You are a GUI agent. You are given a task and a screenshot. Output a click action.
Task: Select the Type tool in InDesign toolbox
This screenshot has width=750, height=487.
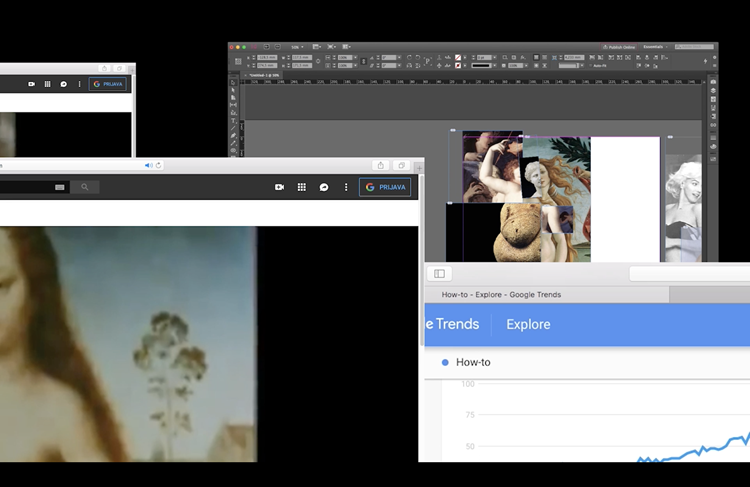(x=234, y=120)
